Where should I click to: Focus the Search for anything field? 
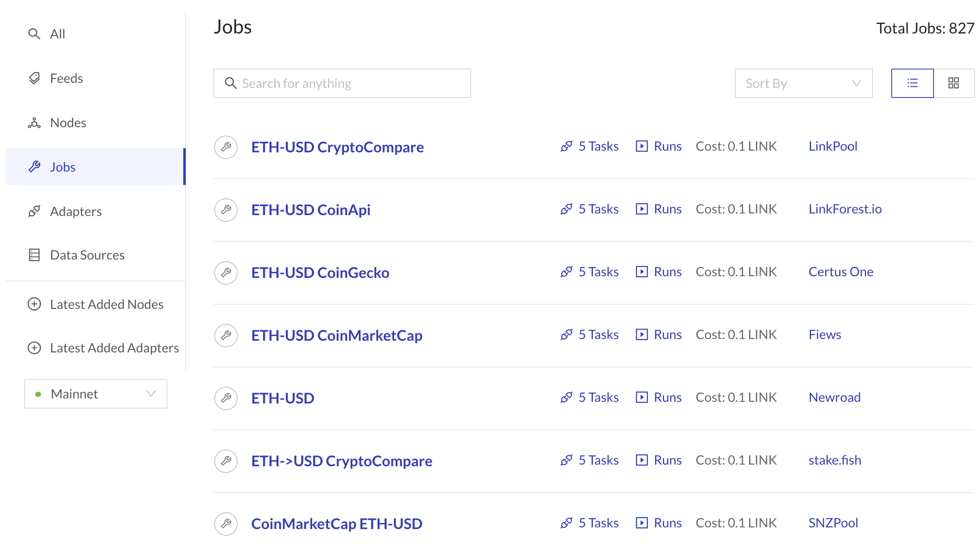[342, 83]
